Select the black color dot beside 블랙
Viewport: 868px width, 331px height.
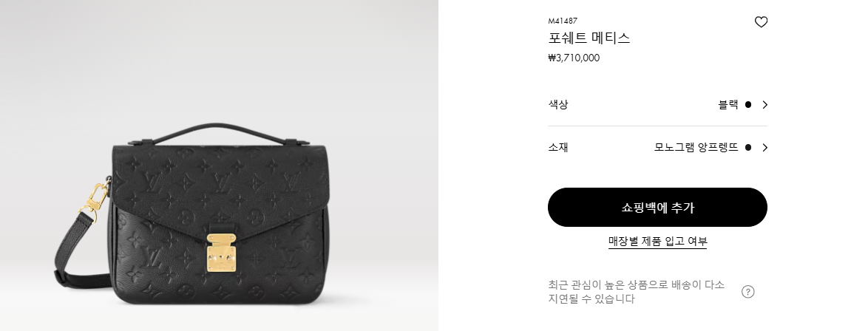point(748,105)
